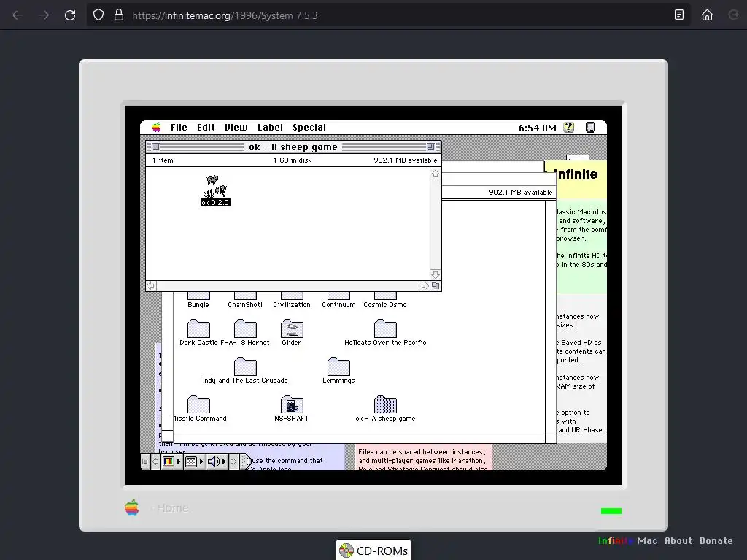Click scroll up arrow in sheep game window
The image size is (747, 560).
point(436,174)
